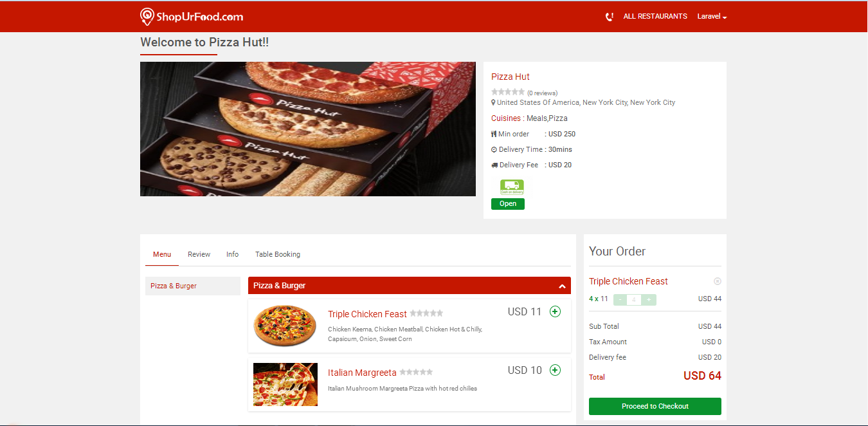Click the restaurant star rating
Viewport: 868px width, 426px height.
pos(508,92)
